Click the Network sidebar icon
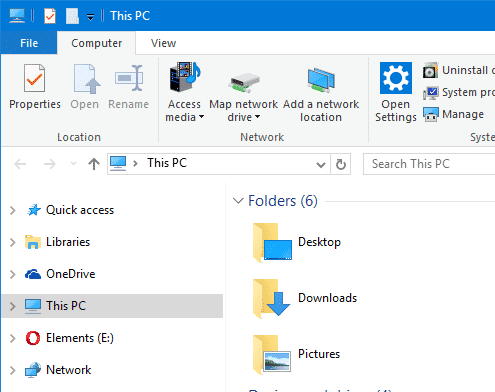 pyautogui.click(x=33, y=370)
